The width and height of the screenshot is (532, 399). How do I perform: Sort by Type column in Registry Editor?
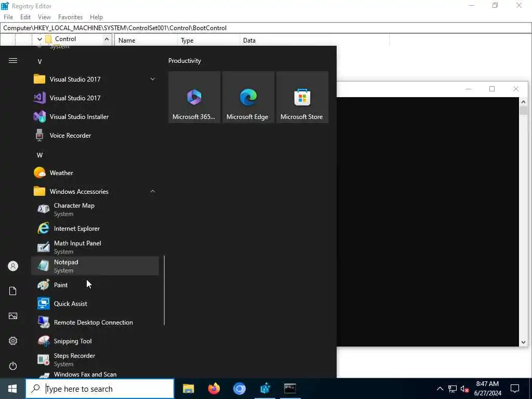click(209, 40)
